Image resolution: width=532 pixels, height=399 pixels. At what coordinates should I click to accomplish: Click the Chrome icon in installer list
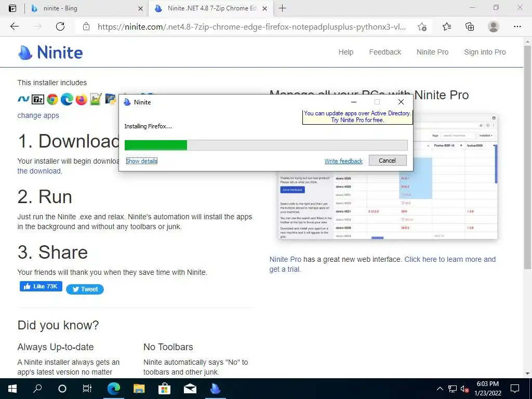(52, 99)
